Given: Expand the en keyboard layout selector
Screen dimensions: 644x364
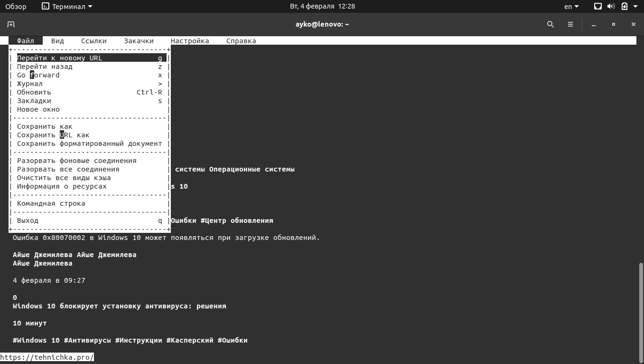Looking at the screenshot, I should click(571, 7).
